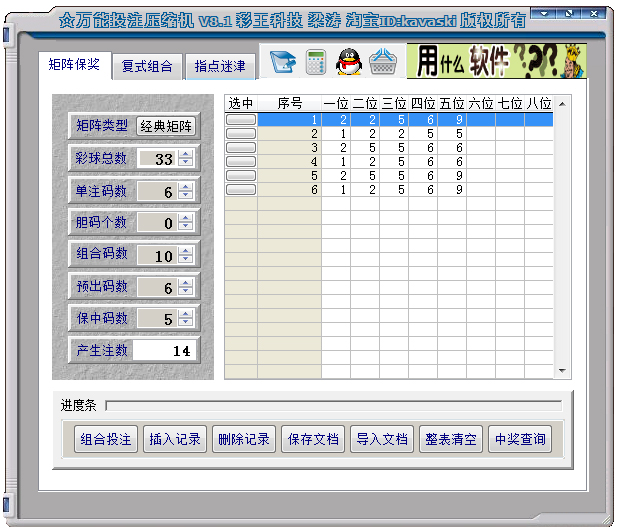
Task: Click the 五位 cell of row 3
Action: click(x=452, y=148)
